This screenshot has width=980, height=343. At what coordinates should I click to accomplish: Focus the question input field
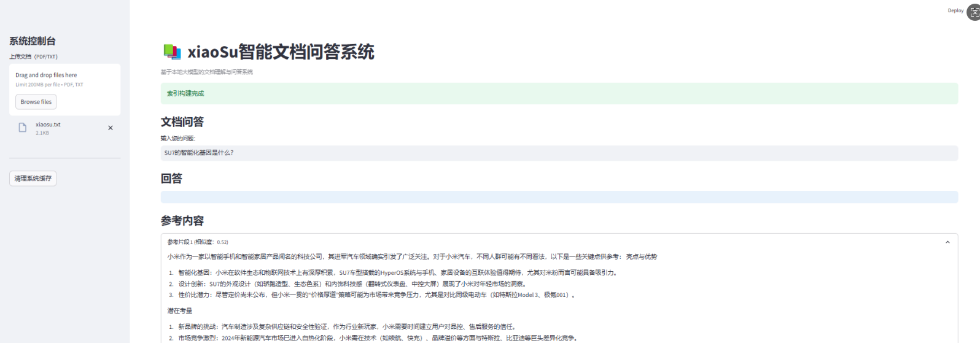pos(559,153)
